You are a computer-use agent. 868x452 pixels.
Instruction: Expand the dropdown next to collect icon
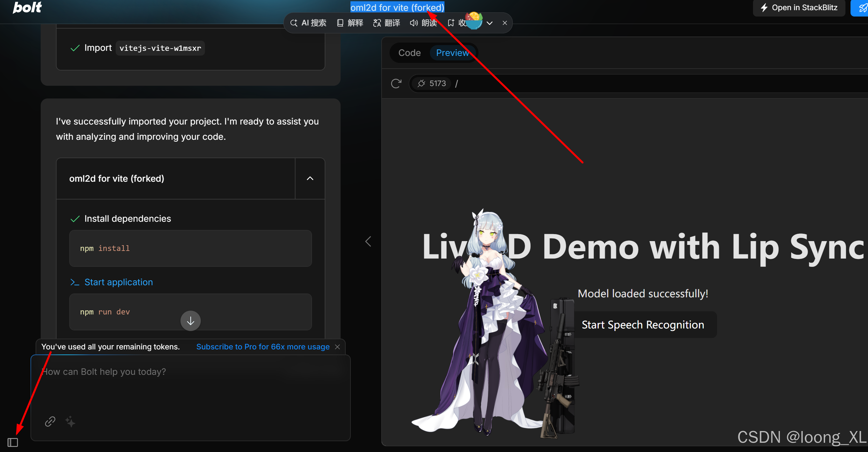[489, 23]
